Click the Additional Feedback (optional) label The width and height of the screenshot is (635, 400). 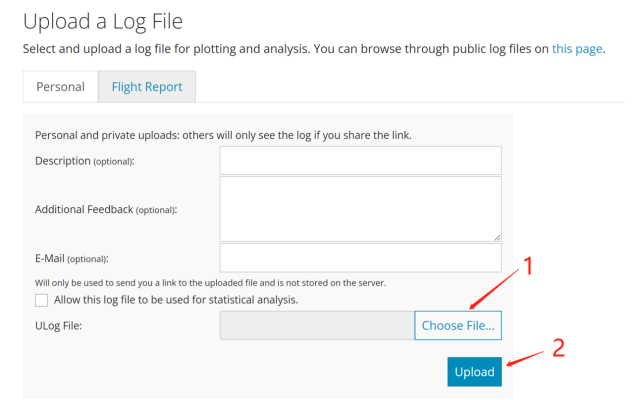tap(106, 210)
